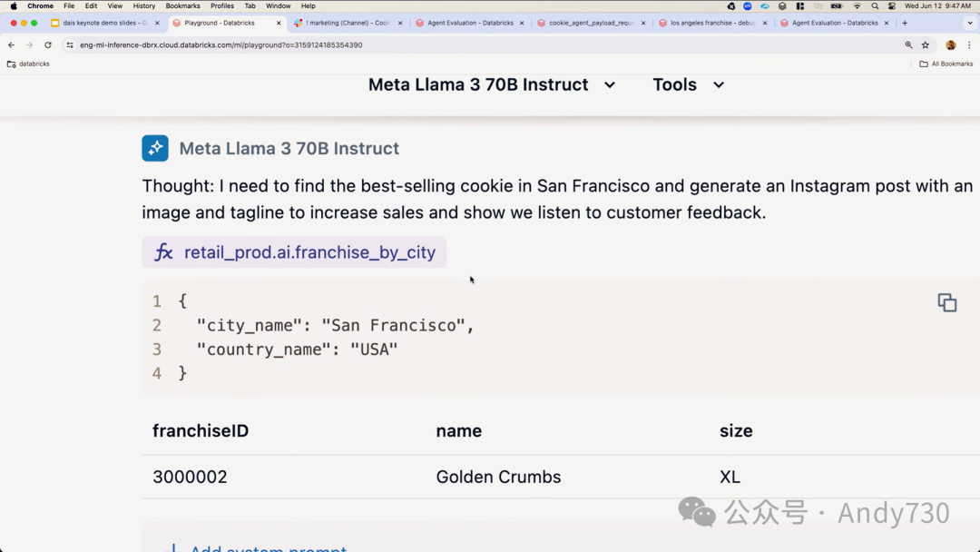The image size is (980, 552).
Task: Open macOS Spotlight search
Action: point(875,6)
